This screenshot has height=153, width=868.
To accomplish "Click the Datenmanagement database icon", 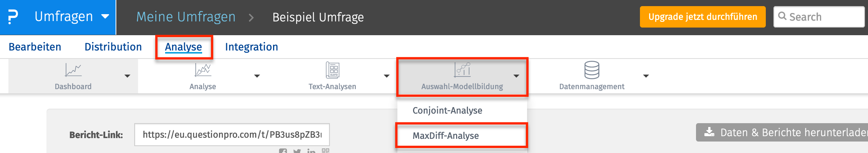I will (x=592, y=70).
